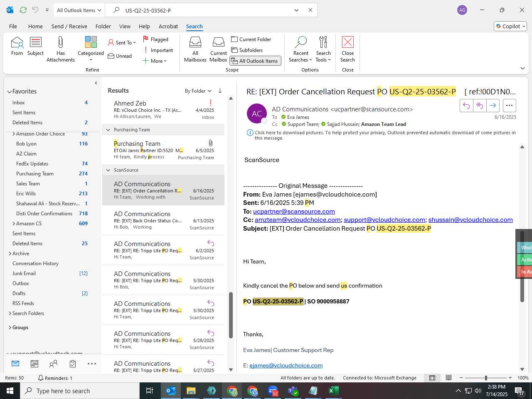Filter results by Flagged messages
This screenshot has width=532, height=399.
156,39
